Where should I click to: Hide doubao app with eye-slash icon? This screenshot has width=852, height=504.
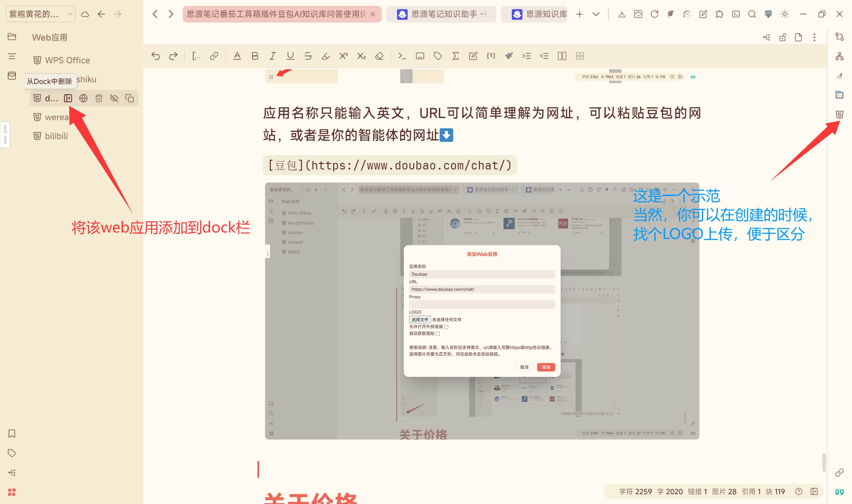114,98
